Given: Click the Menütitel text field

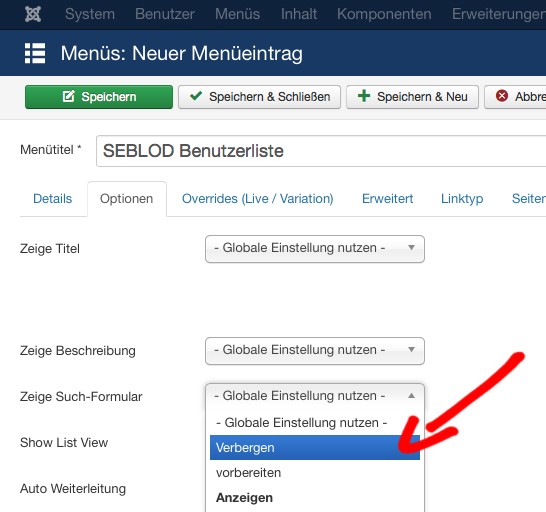Looking at the screenshot, I should tap(321, 151).
